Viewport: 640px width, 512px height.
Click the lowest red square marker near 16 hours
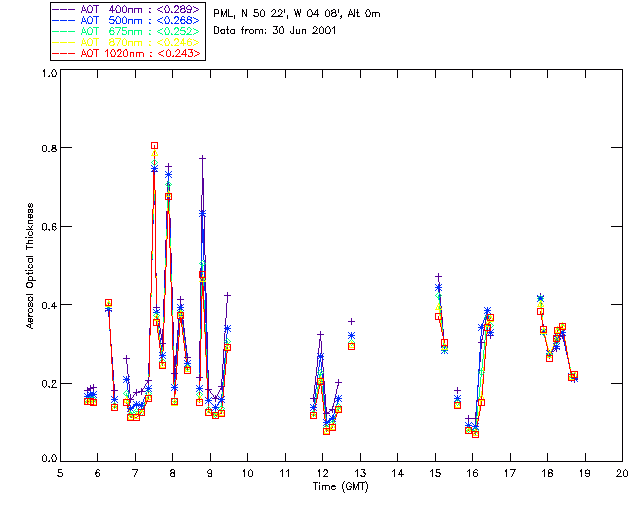point(476,434)
